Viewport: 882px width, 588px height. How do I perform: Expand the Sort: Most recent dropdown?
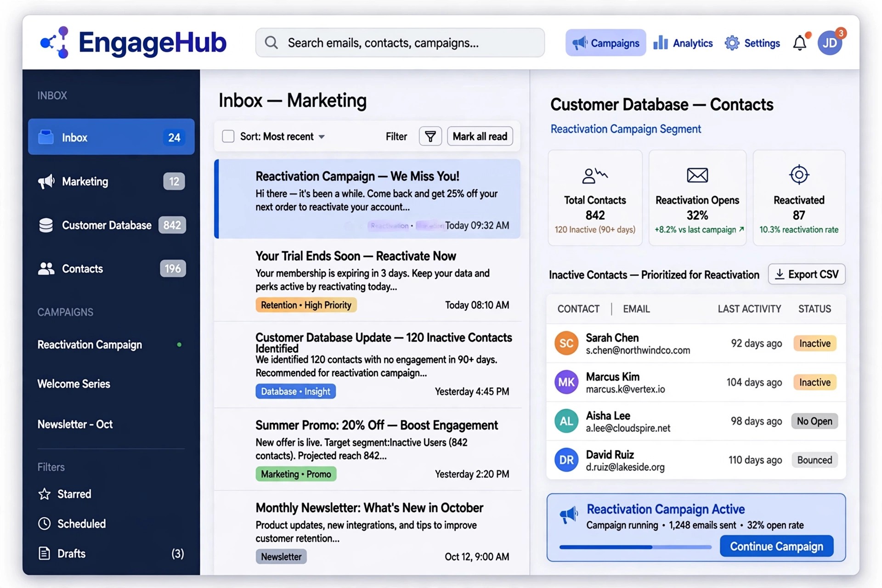(282, 136)
